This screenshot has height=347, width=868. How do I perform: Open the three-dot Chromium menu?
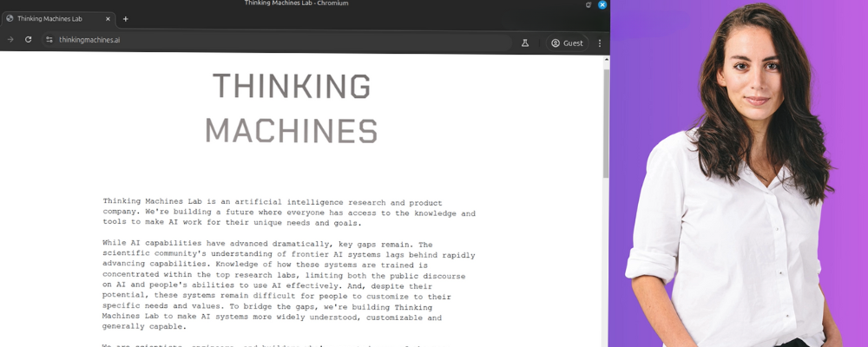[x=599, y=43]
